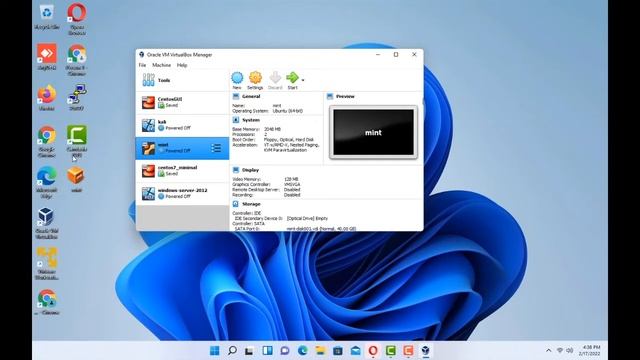Open the Google Chrome desktop shortcut
This screenshot has width=640, height=360.
(47, 142)
